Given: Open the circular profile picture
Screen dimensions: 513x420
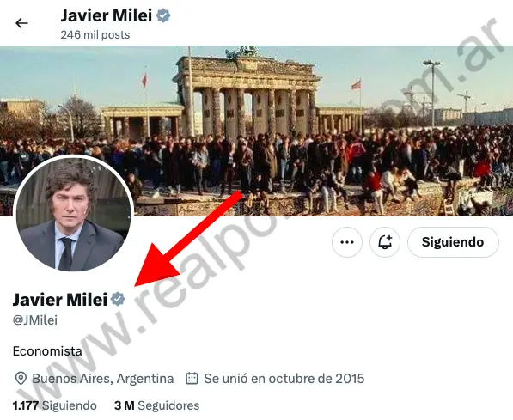Looking at the screenshot, I should 73,213.
